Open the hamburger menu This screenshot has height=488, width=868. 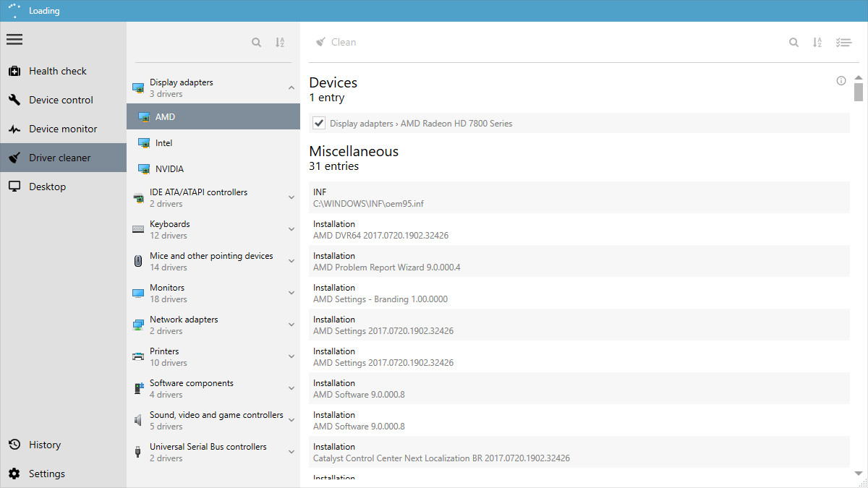pyautogui.click(x=14, y=39)
